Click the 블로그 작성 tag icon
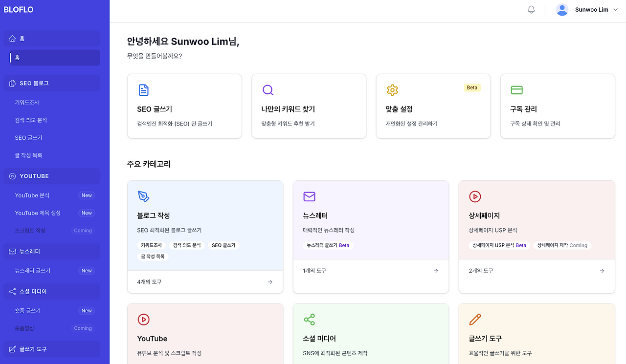 (143, 197)
